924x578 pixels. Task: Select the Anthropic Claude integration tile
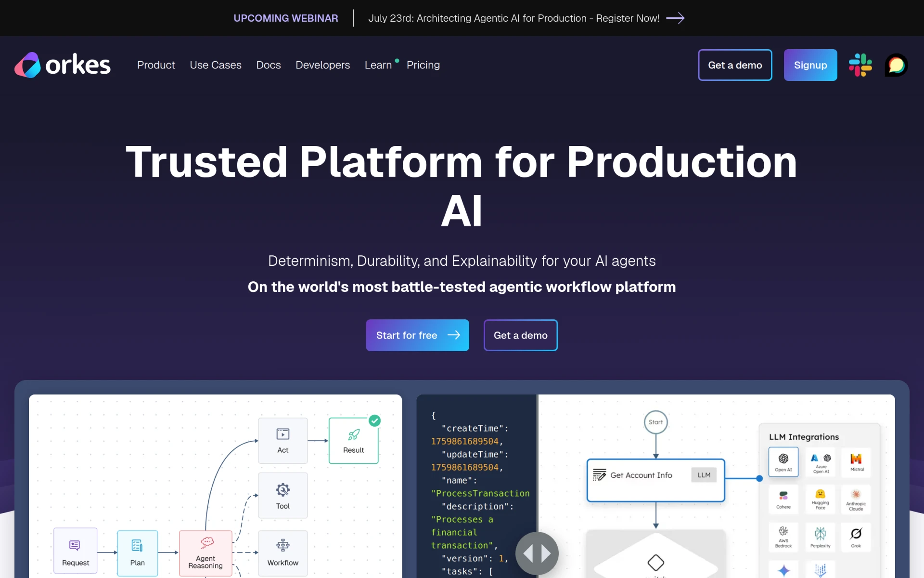click(x=856, y=499)
